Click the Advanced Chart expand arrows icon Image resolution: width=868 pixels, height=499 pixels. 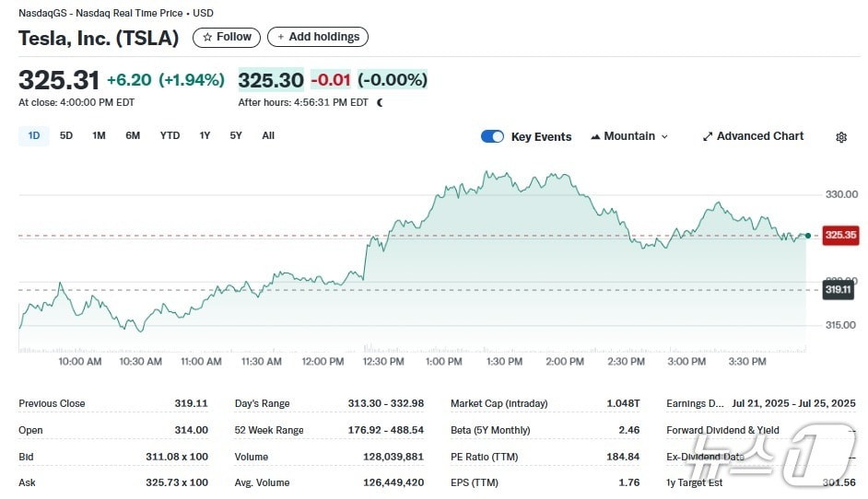pyautogui.click(x=708, y=136)
